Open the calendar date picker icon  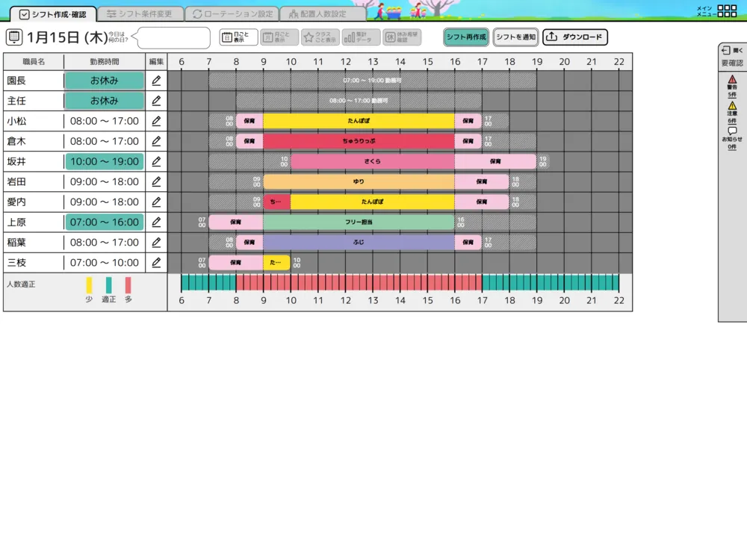point(14,37)
